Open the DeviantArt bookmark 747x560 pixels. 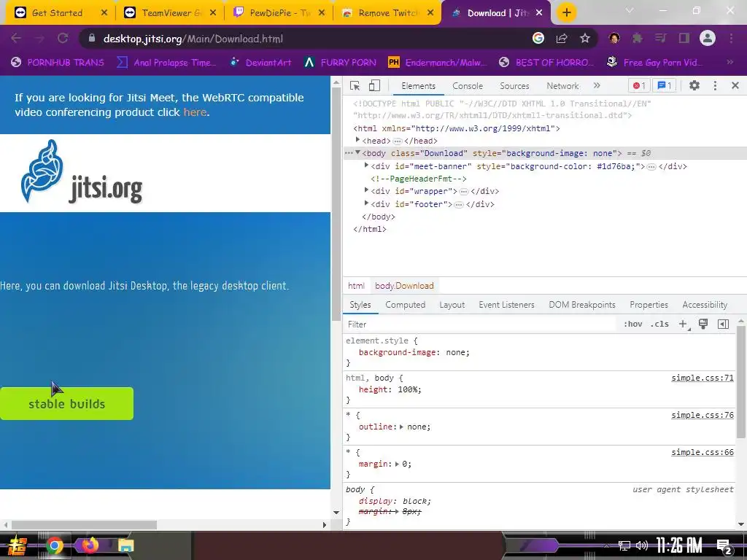260,63
